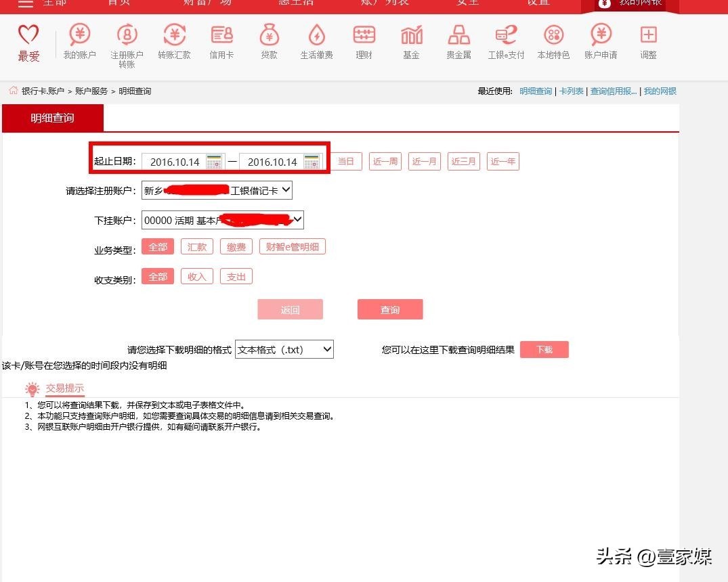Switch to the 明细查询 tab
This screenshot has height=582, width=728.
point(53,118)
